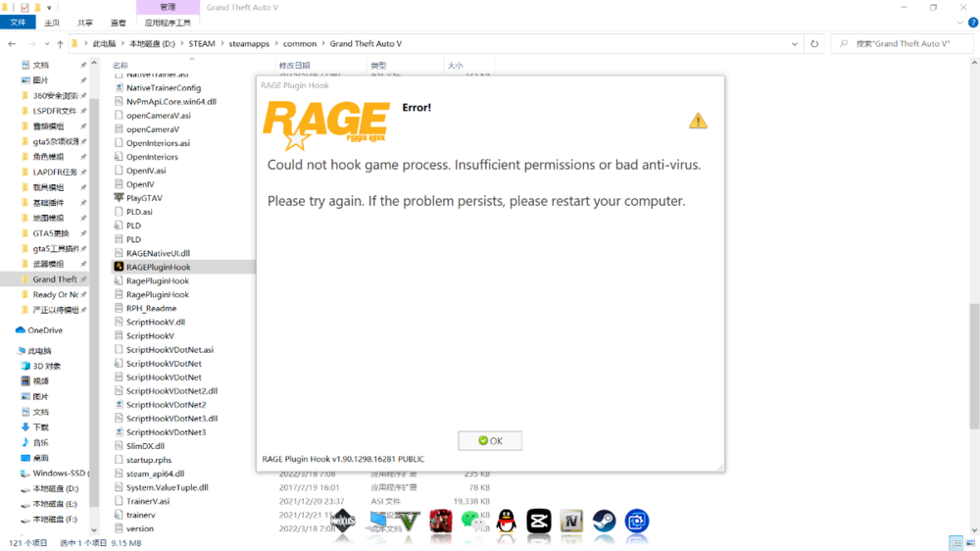Image resolution: width=980 pixels, height=551 pixels.
Task: Click the properties checkmark icon in the quick access toolbar
Action: 24,8
